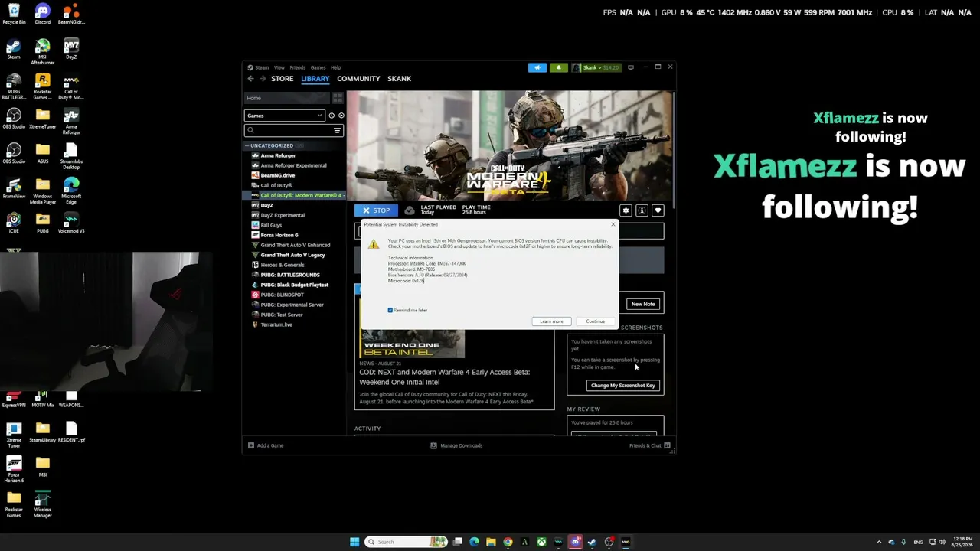
Task: Select BeamNG.drive desktop shortcut
Action: coord(71,14)
